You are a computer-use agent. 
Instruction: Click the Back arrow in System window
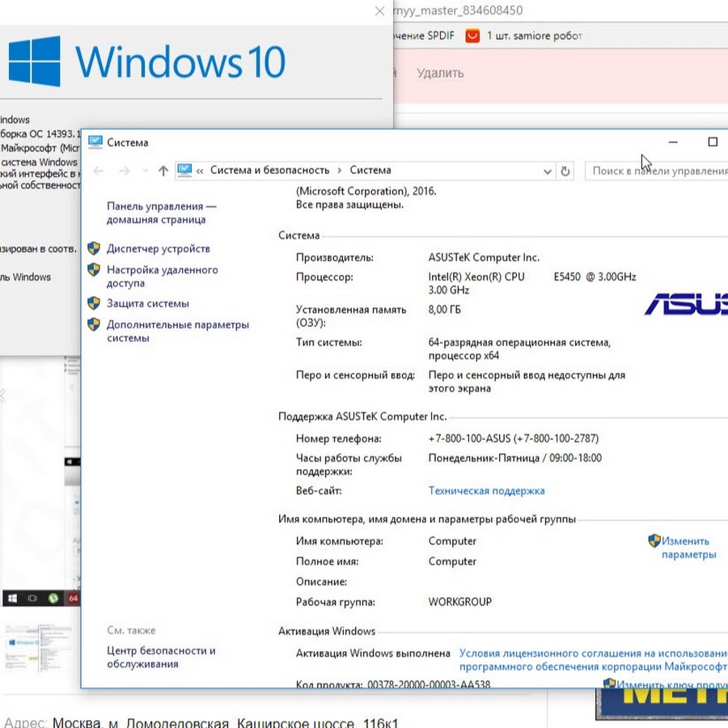tap(98, 171)
